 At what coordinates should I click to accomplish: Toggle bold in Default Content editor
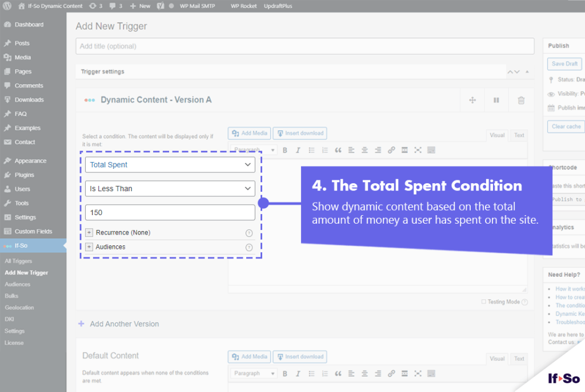click(285, 373)
